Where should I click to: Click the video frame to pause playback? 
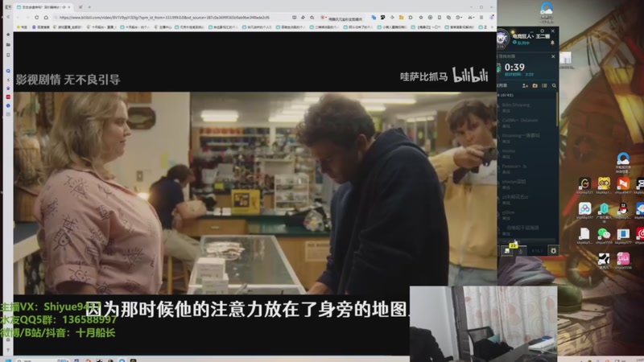click(254, 193)
